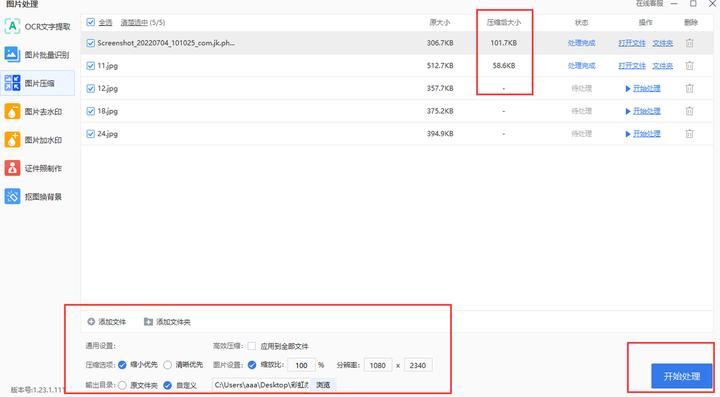Click 处理完成 status for 11.jpg row
Viewport: 720px width, 397px height.
(x=581, y=66)
